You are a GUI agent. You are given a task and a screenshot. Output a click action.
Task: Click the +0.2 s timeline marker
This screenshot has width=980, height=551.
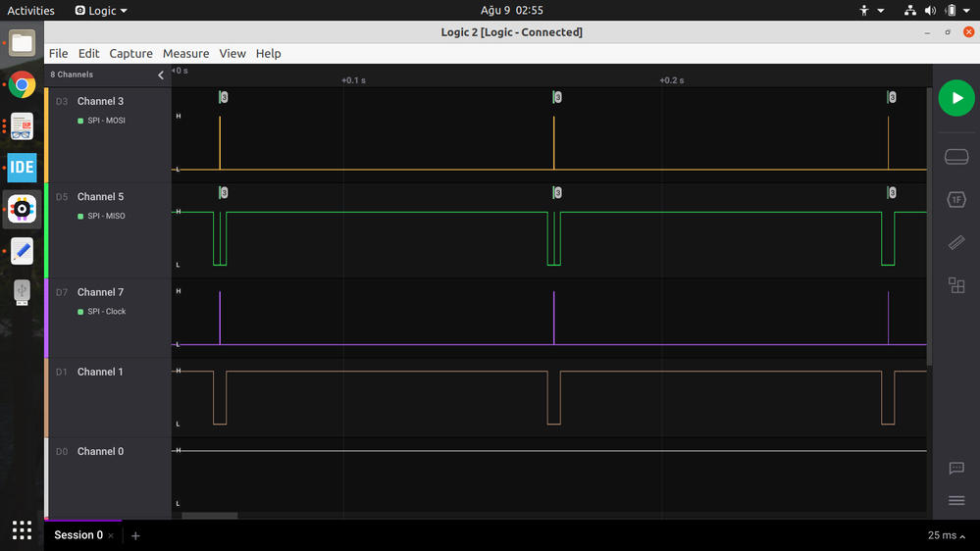coord(671,80)
